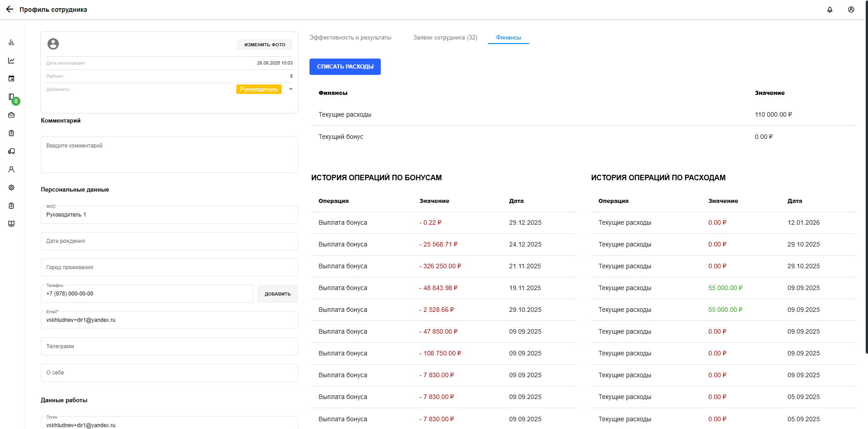Click bonus payout value - 108 750.00 ₽
This screenshot has height=429, width=868.
(x=440, y=353)
